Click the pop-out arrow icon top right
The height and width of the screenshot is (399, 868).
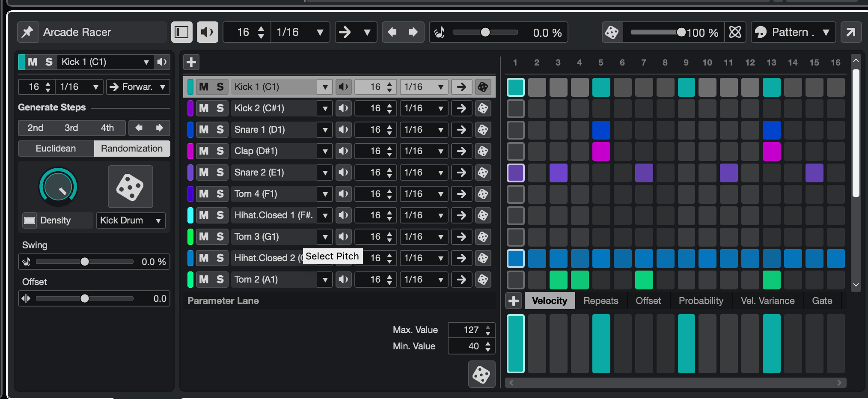(851, 32)
